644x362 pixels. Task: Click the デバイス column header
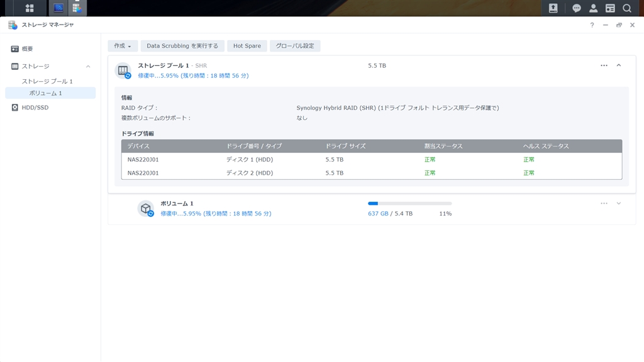[138, 146]
